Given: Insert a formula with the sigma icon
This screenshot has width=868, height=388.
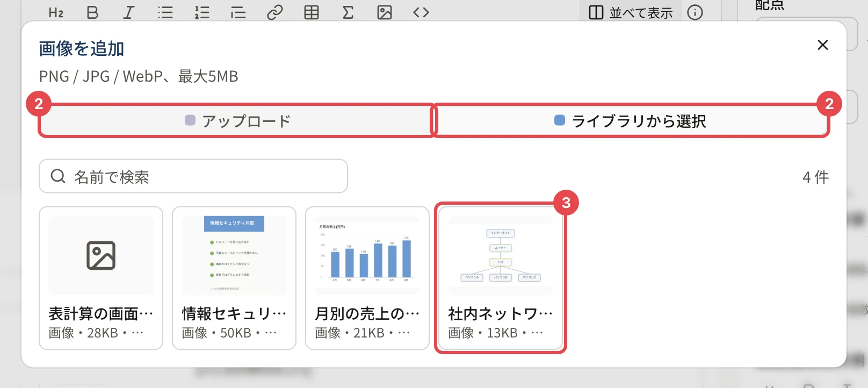Looking at the screenshot, I should 348,12.
